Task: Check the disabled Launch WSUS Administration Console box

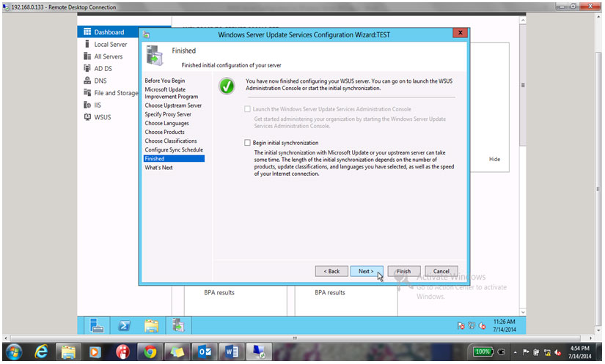Action: pyautogui.click(x=247, y=109)
